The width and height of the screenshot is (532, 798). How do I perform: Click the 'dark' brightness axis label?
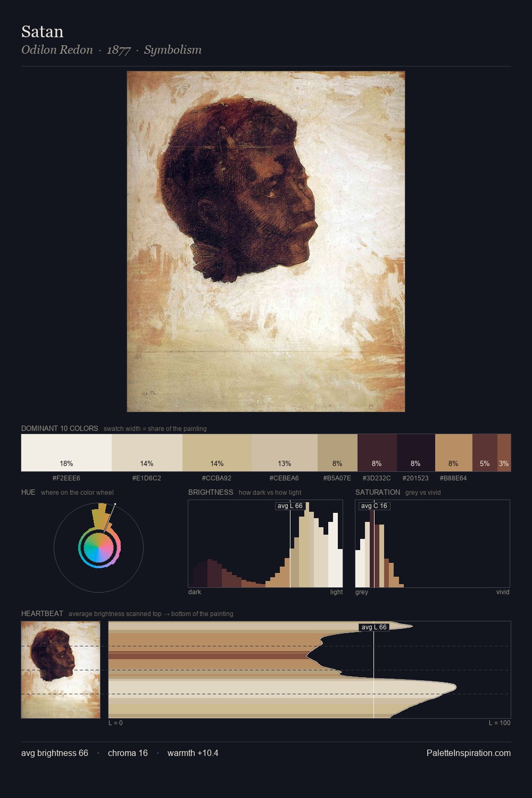pyautogui.click(x=195, y=592)
